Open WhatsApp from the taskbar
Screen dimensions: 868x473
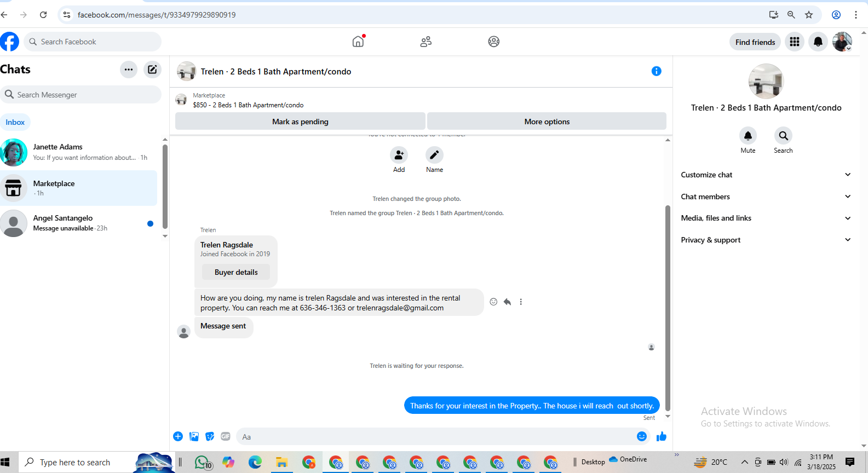(203, 463)
